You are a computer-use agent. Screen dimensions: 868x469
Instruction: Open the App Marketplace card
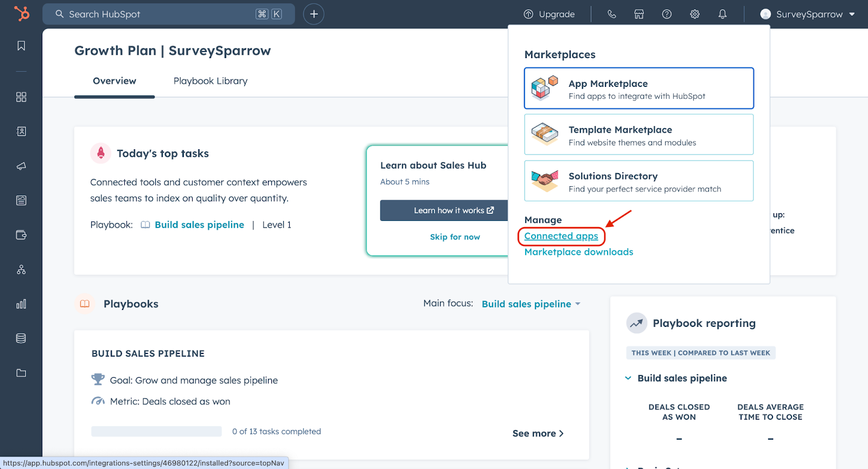coord(639,88)
